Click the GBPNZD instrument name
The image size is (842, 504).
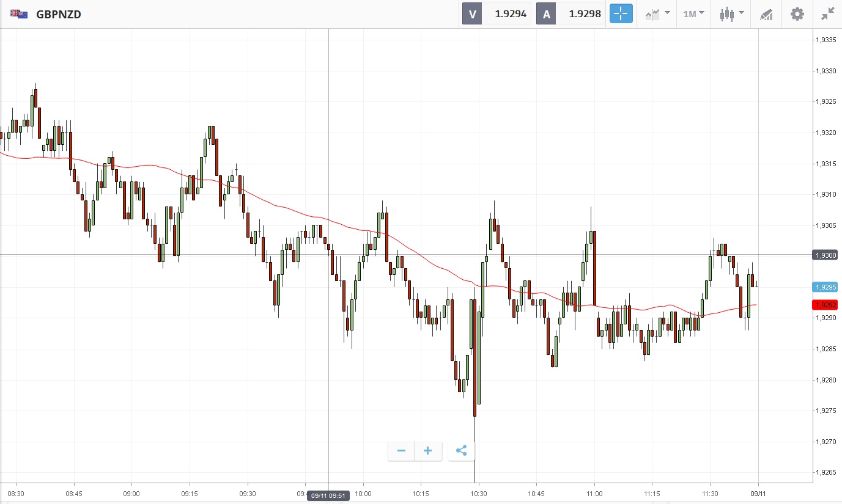pos(59,14)
